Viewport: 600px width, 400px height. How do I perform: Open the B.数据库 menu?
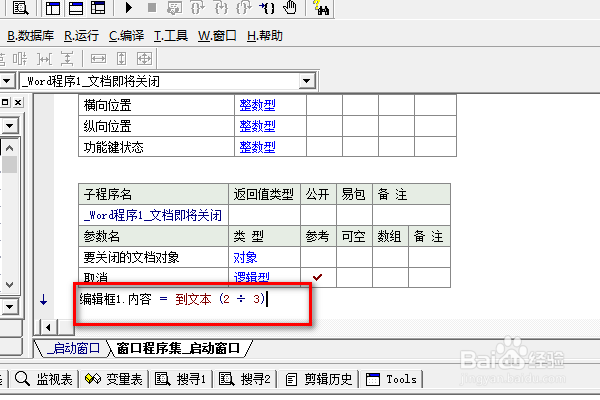coord(30,36)
